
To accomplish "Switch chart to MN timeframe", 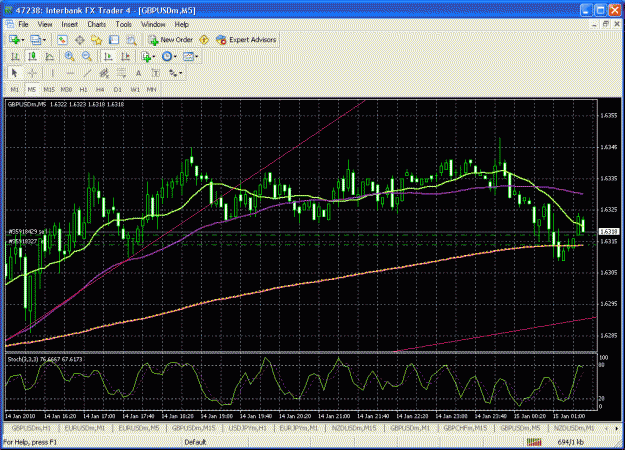I will [151, 89].
